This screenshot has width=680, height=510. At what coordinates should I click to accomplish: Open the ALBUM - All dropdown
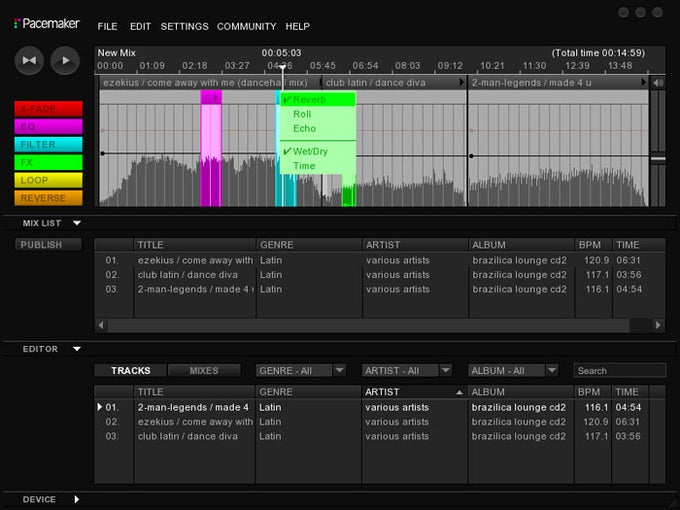coord(513,370)
